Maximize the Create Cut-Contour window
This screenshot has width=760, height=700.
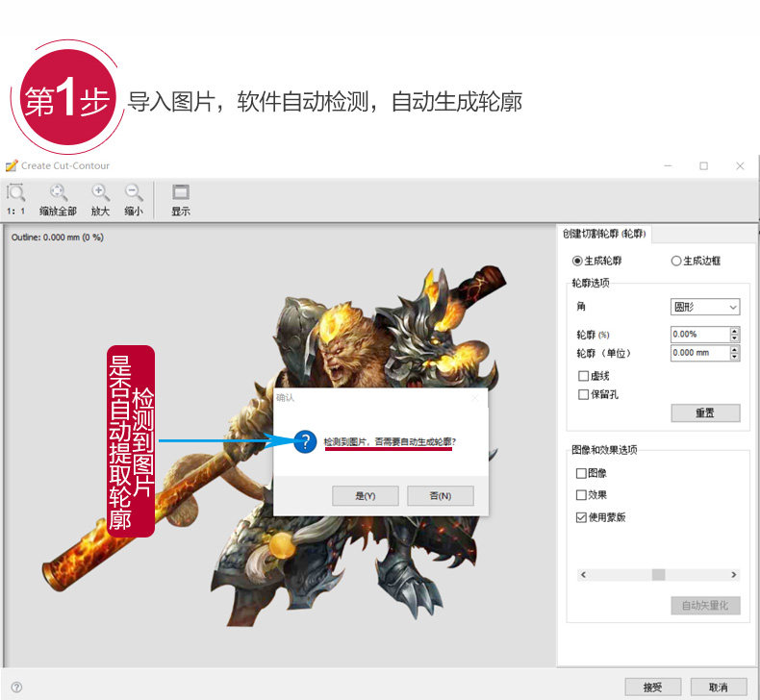[704, 165]
